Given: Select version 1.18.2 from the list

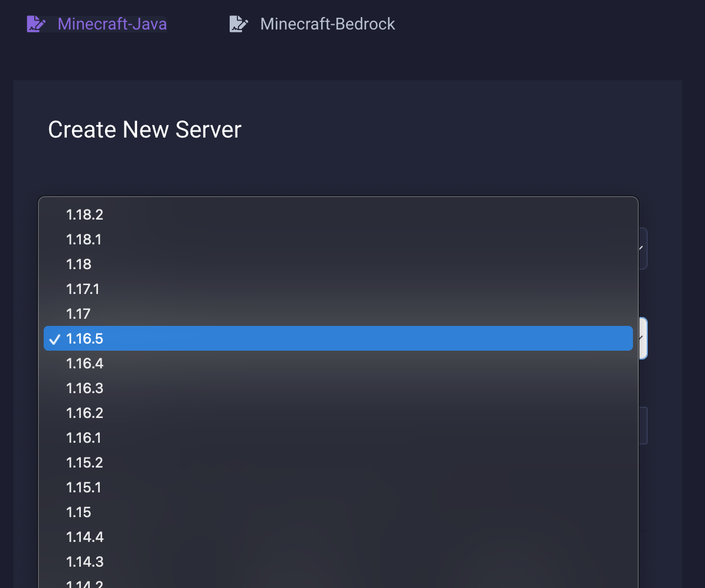Looking at the screenshot, I should coord(84,215).
